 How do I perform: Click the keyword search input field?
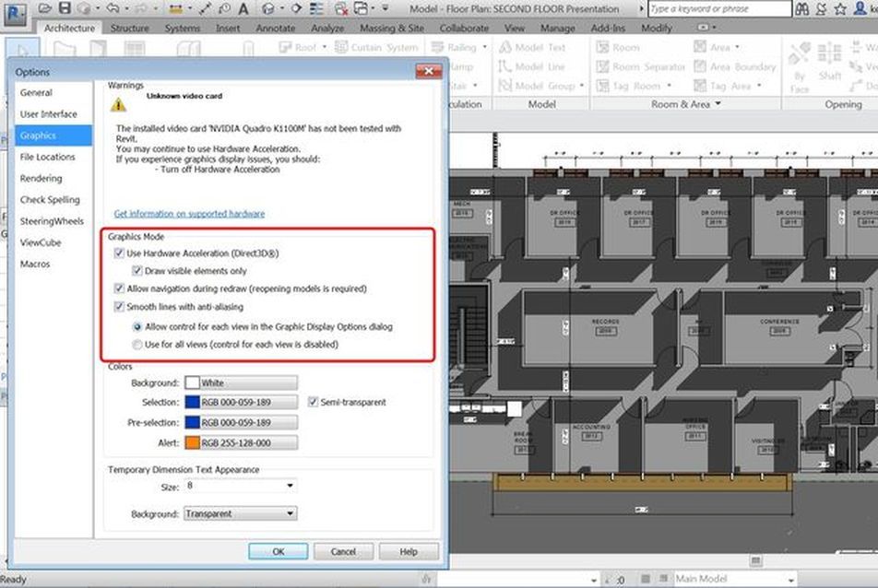coord(719,8)
